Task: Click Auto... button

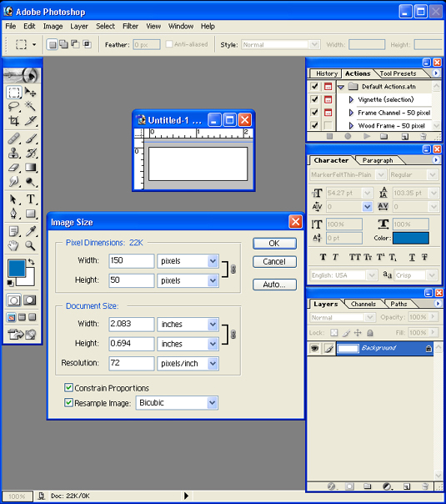Action: [274, 285]
